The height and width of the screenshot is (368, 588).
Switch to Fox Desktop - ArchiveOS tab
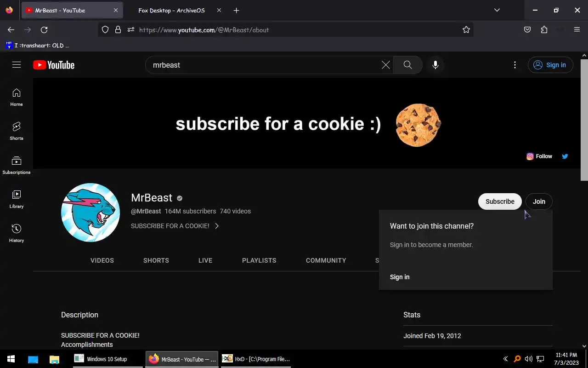172,10
